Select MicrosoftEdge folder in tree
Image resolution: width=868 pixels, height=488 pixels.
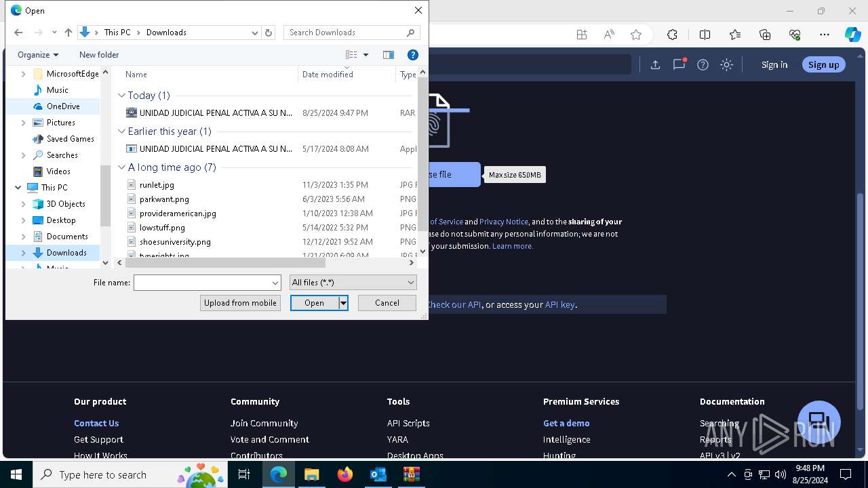pyautogui.click(x=66, y=74)
